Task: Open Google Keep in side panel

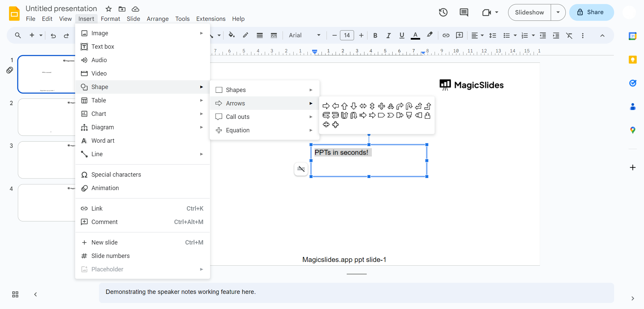Action: click(x=633, y=60)
